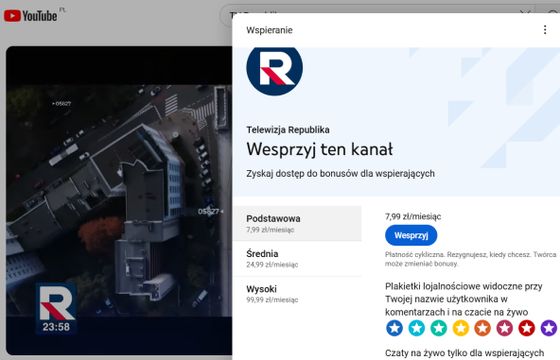
Task: Click the green star loyalty badge
Action: point(439,328)
